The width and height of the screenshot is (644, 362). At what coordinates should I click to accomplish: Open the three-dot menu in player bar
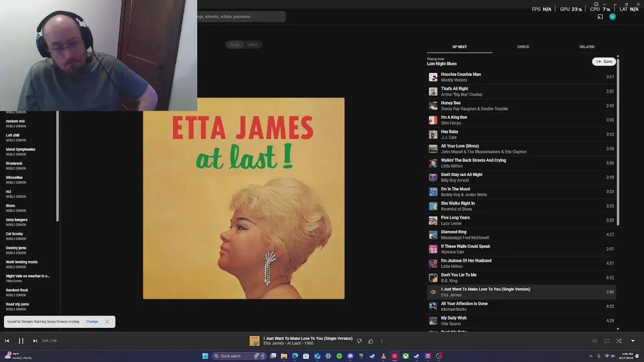pos(382,341)
